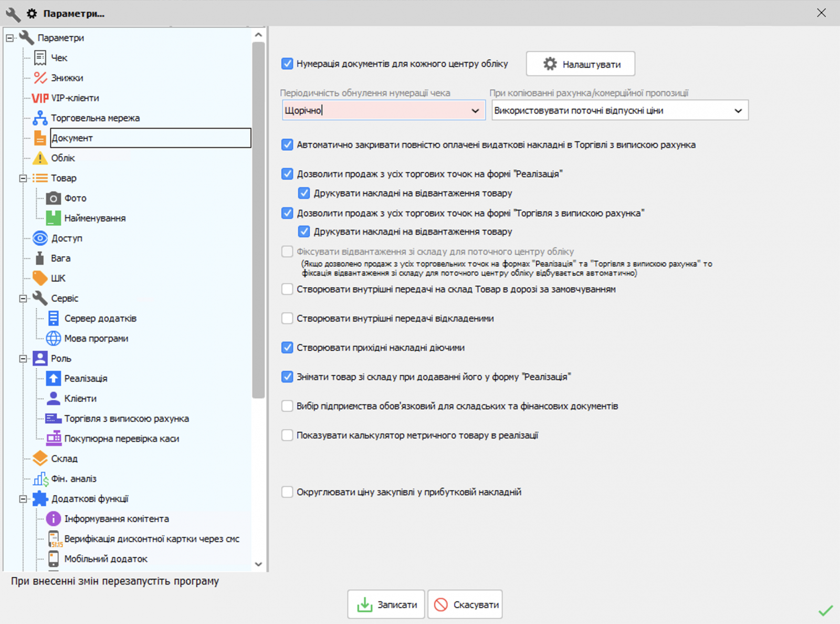Open the Періодичність обнулення нумерації чека dropdown
The height and width of the screenshot is (624, 840).
[475, 111]
